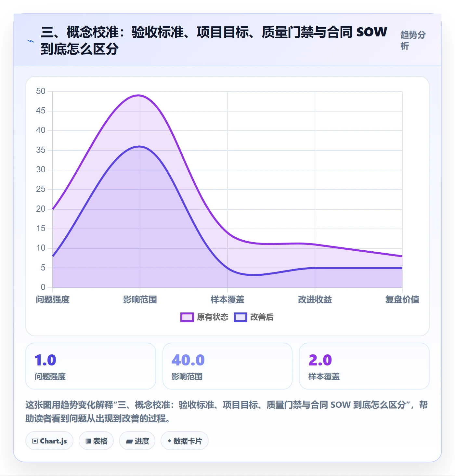This screenshot has width=455, height=476.
Task: Click the x-axis label 复盘价值
Action: pyautogui.click(x=402, y=299)
